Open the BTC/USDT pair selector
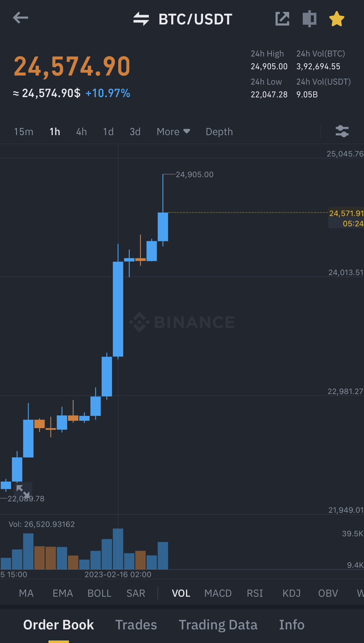Image resolution: width=364 pixels, height=643 pixels. [195, 18]
